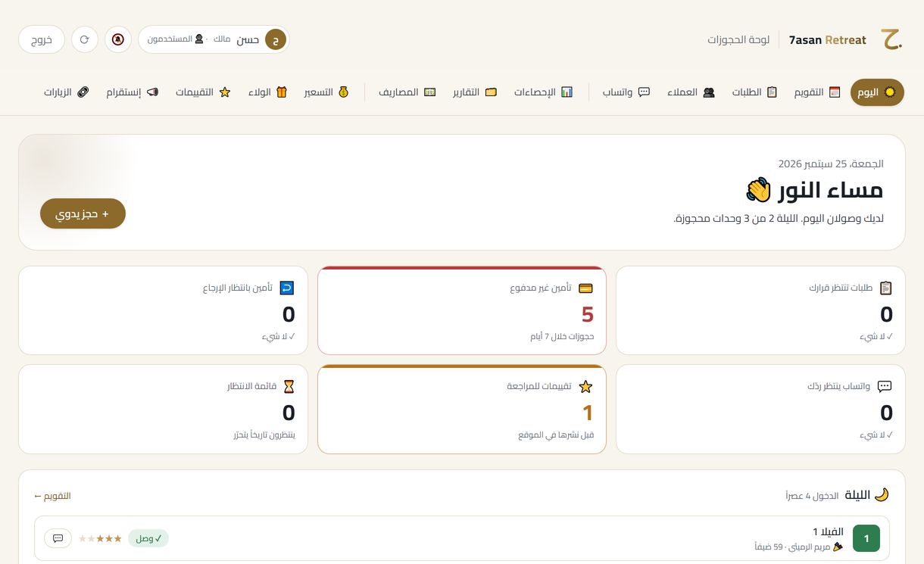Click the number 5 on unpaid deposit card
This screenshot has height=564, width=924.
(588, 314)
